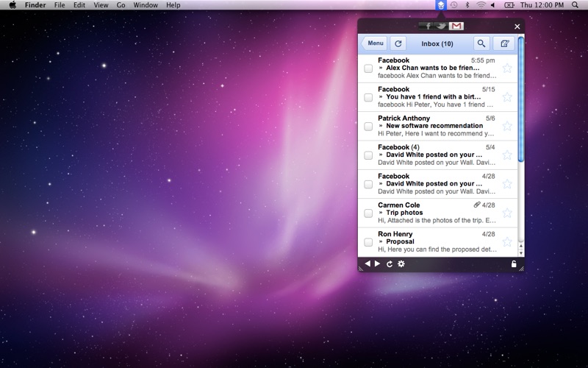The height and width of the screenshot is (368, 588).
Task: Open the Go menu
Action: (121, 5)
